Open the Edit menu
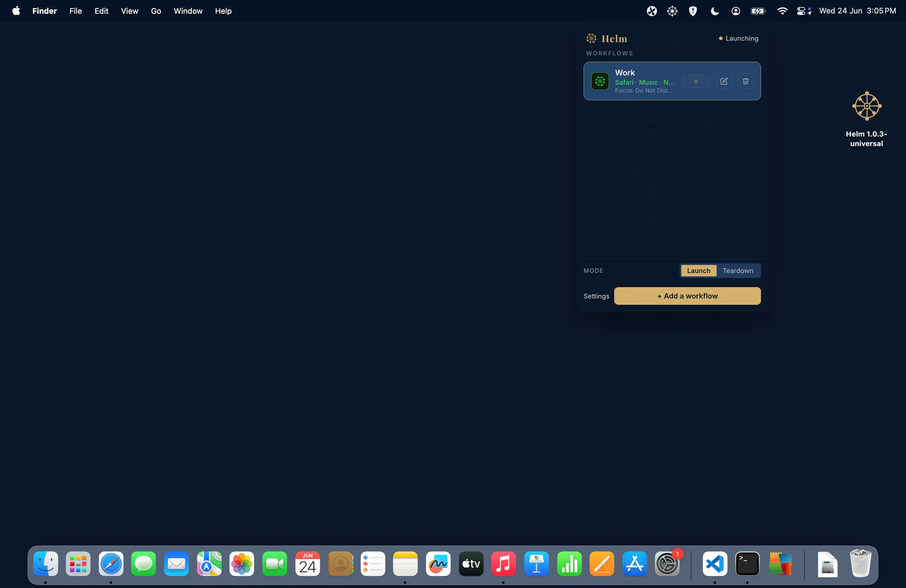906x588 pixels. pos(101,11)
